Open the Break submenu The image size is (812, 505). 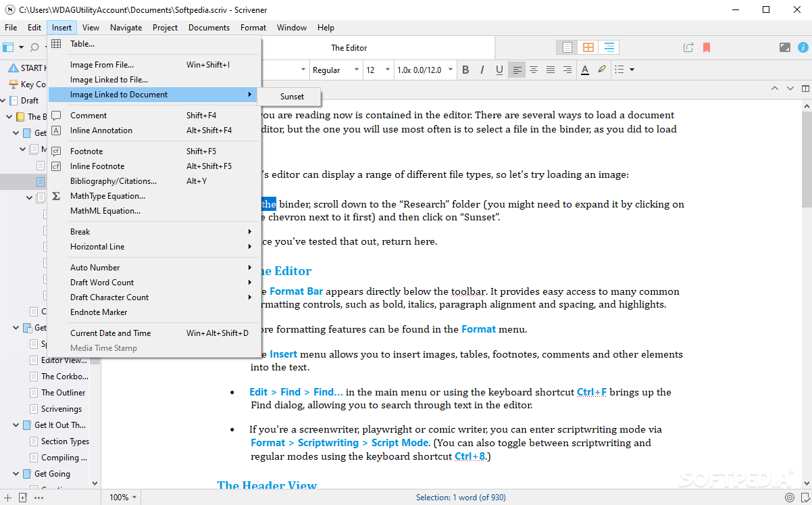(x=155, y=232)
